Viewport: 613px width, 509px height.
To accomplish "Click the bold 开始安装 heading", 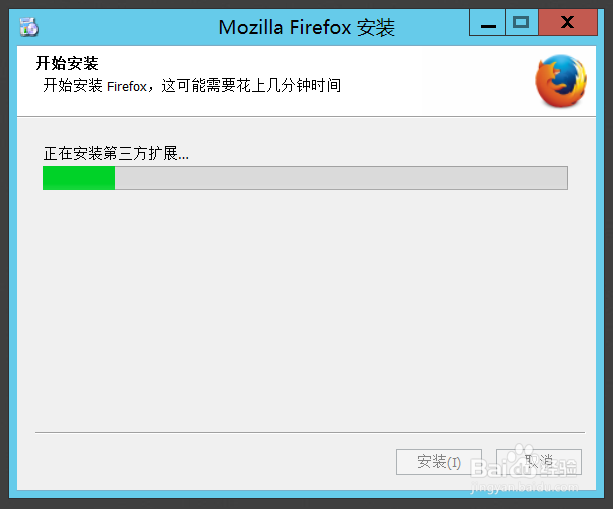I will coord(67,63).
